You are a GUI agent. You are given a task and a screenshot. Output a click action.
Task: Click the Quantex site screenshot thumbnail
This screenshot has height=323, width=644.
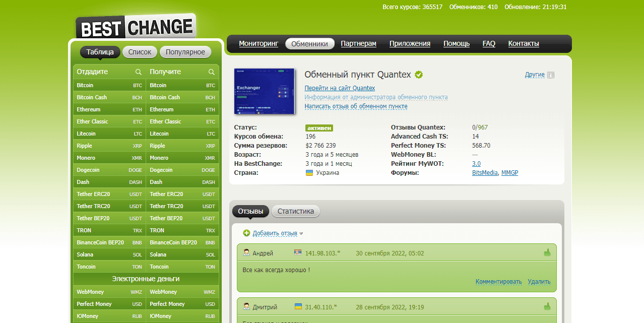[x=264, y=91]
